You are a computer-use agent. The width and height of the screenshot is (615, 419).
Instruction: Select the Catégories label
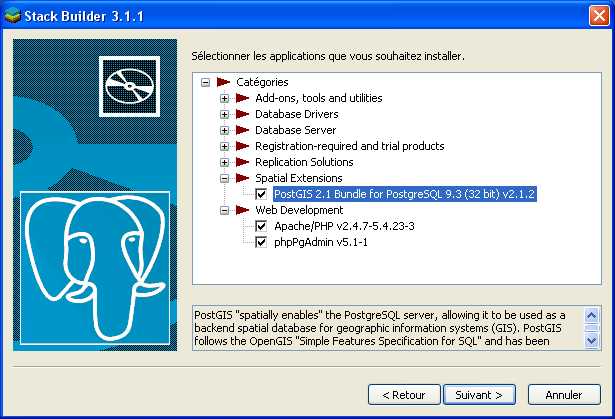[262, 82]
